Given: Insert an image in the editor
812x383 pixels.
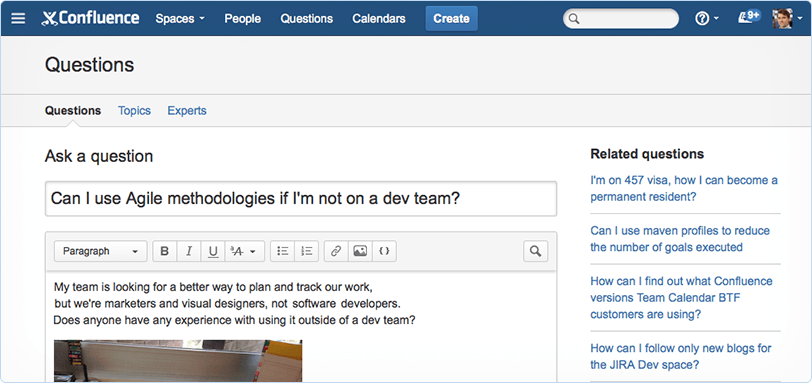Looking at the screenshot, I should tap(360, 251).
